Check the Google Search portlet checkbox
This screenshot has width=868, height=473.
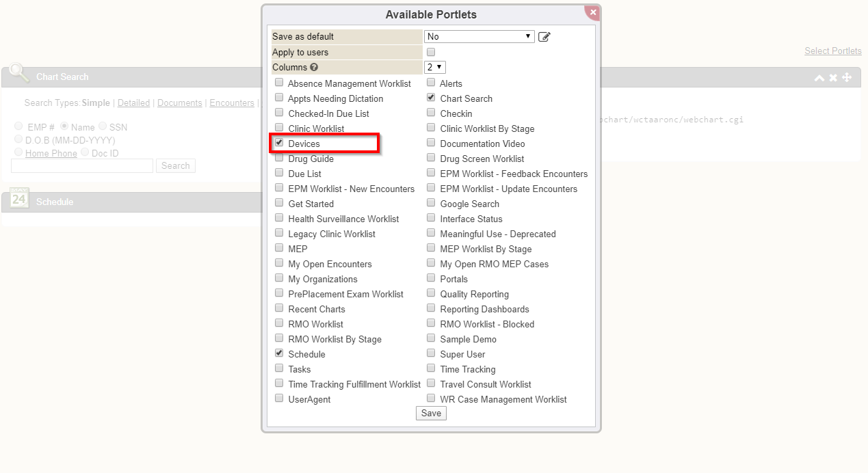[x=431, y=203]
